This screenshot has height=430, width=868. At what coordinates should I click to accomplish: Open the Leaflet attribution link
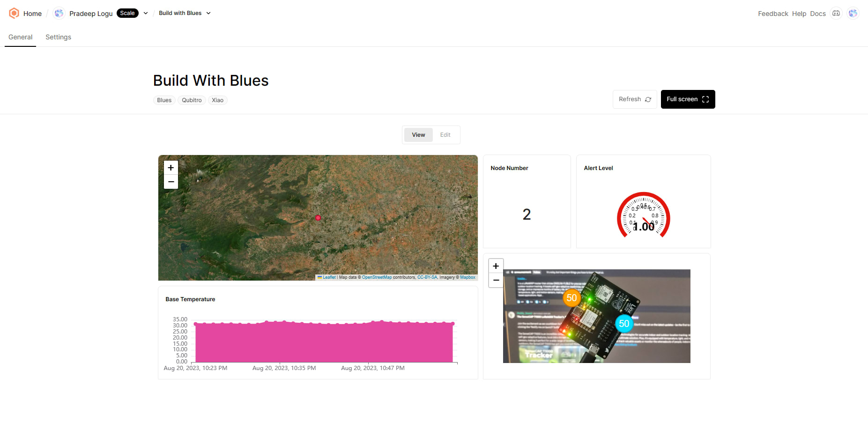pos(329,277)
